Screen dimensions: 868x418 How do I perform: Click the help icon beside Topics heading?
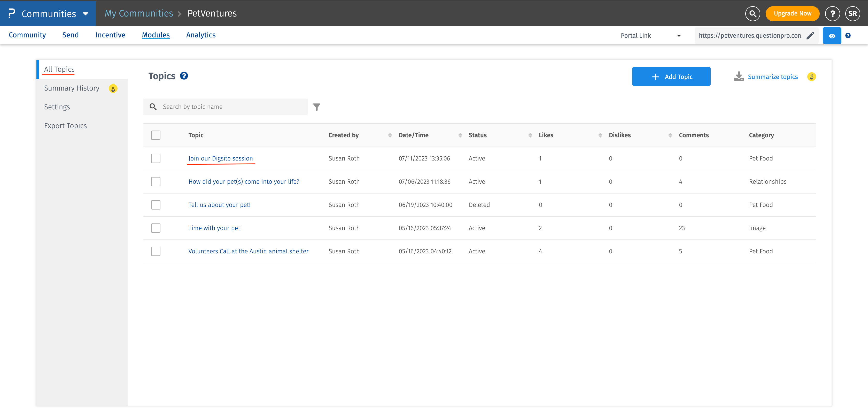pos(184,76)
